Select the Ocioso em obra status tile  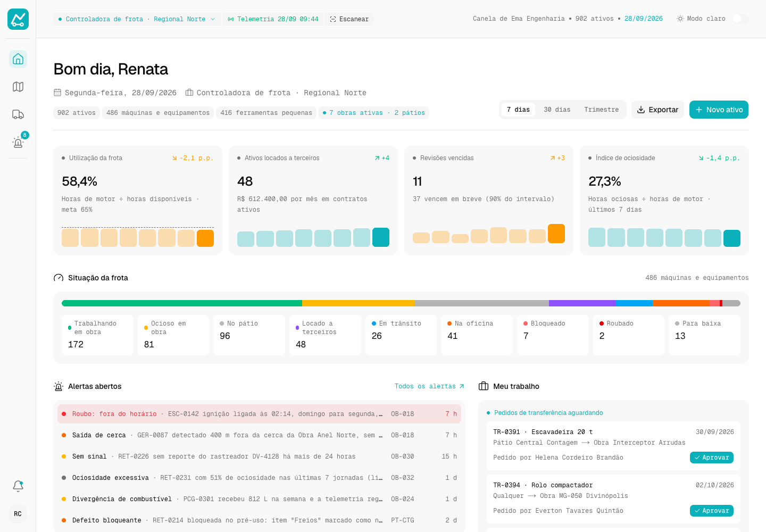173,335
